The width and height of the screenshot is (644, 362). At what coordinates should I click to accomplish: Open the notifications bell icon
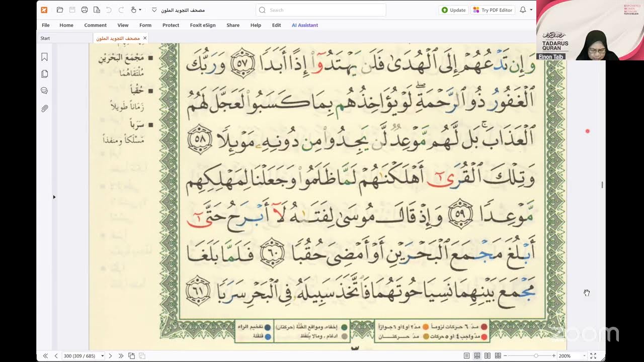(x=523, y=10)
